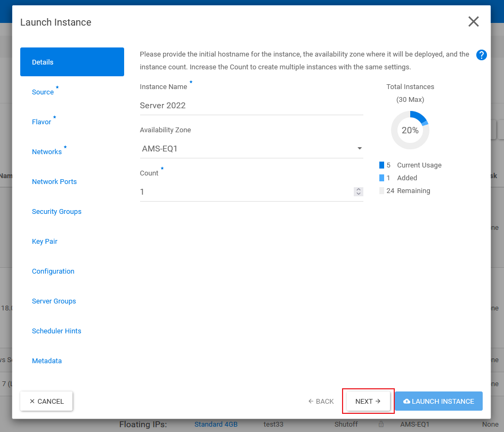Click the Current Usage legend swatch
Image resolution: width=504 pixels, height=432 pixels.
click(x=381, y=165)
